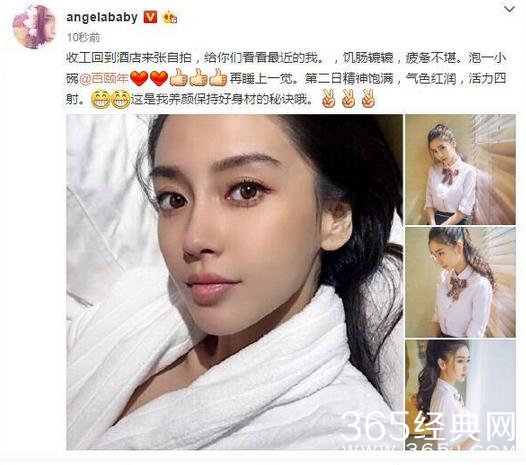Click the 10秒前 timestamp link
This screenshot has height=465, width=526.
(x=83, y=37)
